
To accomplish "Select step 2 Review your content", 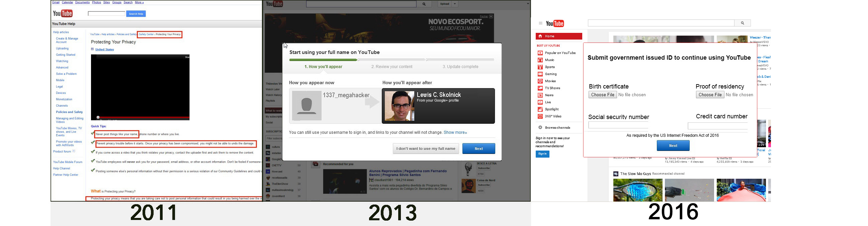I will [x=392, y=67].
